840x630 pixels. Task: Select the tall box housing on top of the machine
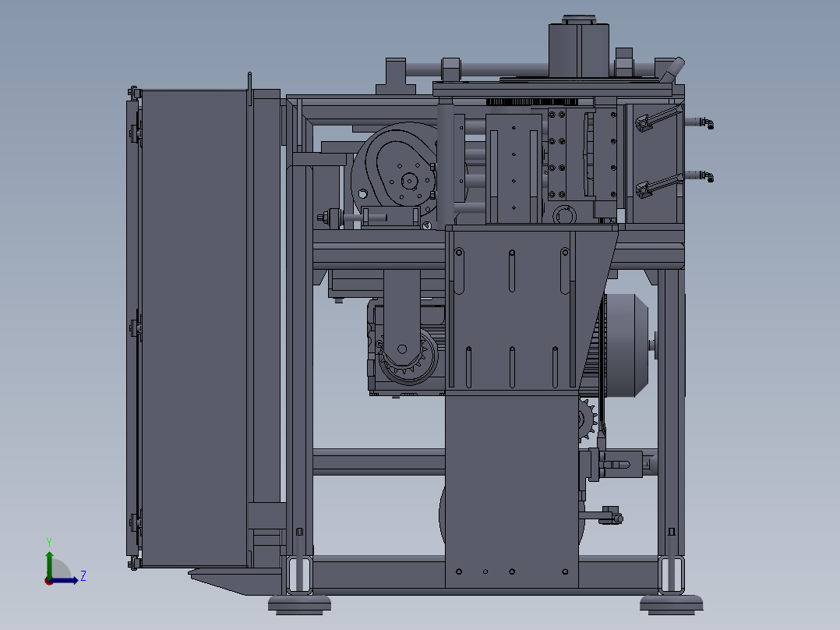[x=578, y=50]
